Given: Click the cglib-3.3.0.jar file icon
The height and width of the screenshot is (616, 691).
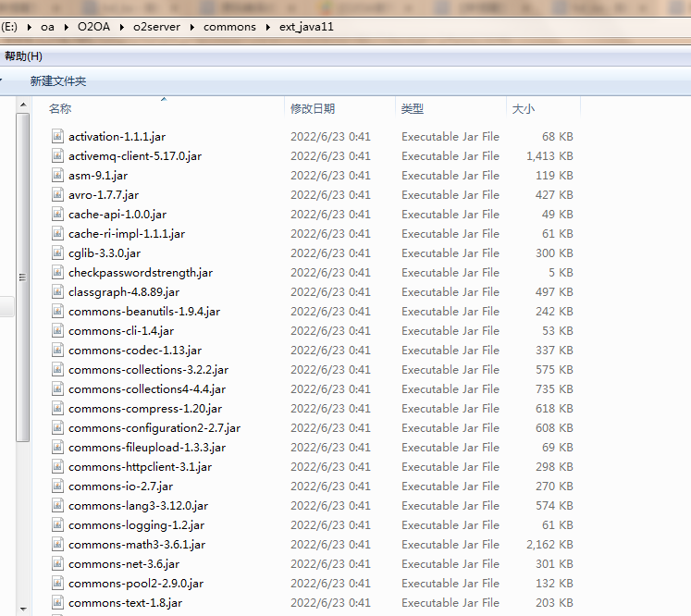Looking at the screenshot, I should 57,253.
